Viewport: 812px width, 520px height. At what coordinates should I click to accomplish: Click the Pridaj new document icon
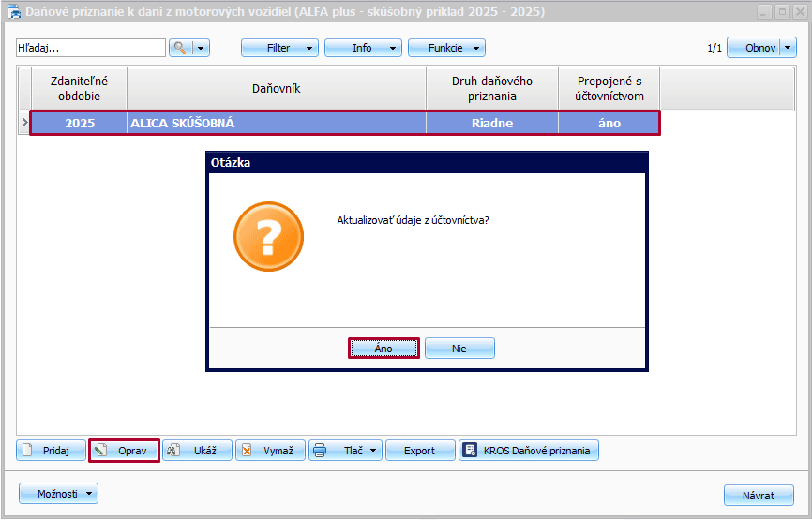(x=27, y=451)
